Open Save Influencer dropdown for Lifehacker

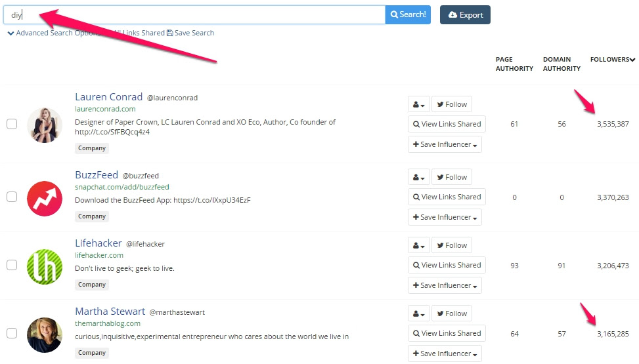tap(445, 285)
